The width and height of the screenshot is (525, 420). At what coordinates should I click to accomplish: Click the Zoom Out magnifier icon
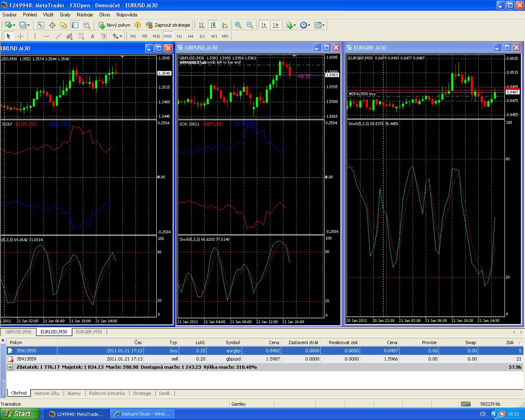[249, 25]
